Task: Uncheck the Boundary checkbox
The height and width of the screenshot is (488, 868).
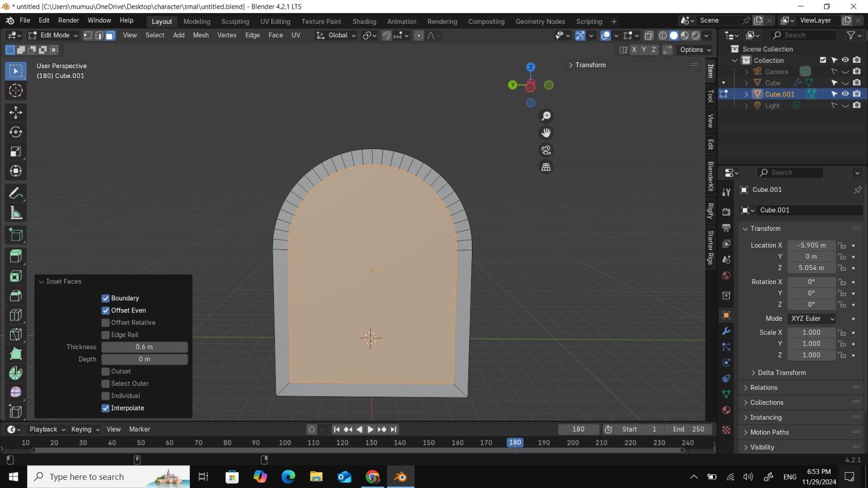Action: (105, 298)
